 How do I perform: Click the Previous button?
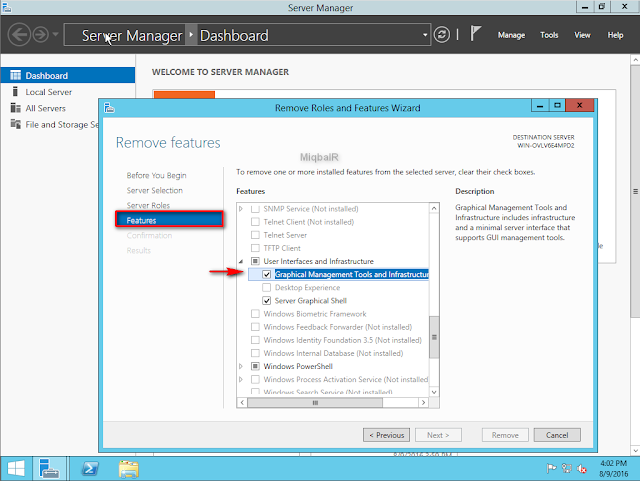tap(386, 435)
